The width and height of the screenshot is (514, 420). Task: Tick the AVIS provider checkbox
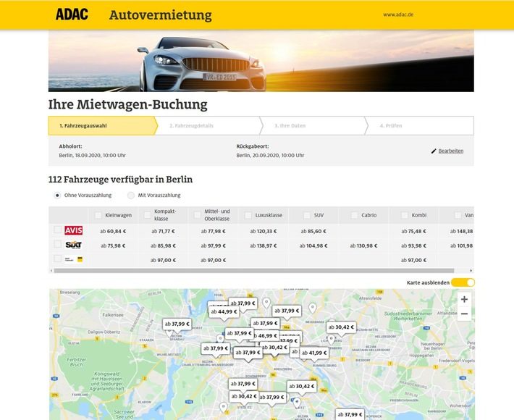pos(57,230)
